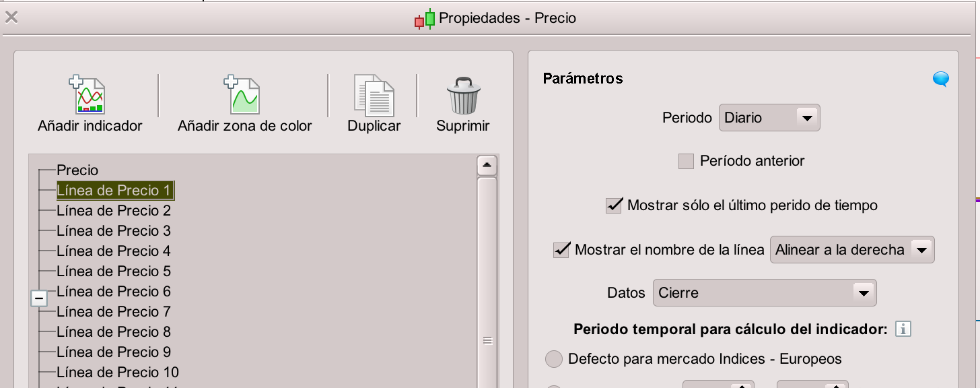This screenshot has width=980, height=388.
Task: Click the Duplicar document icon
Action: 374,95
